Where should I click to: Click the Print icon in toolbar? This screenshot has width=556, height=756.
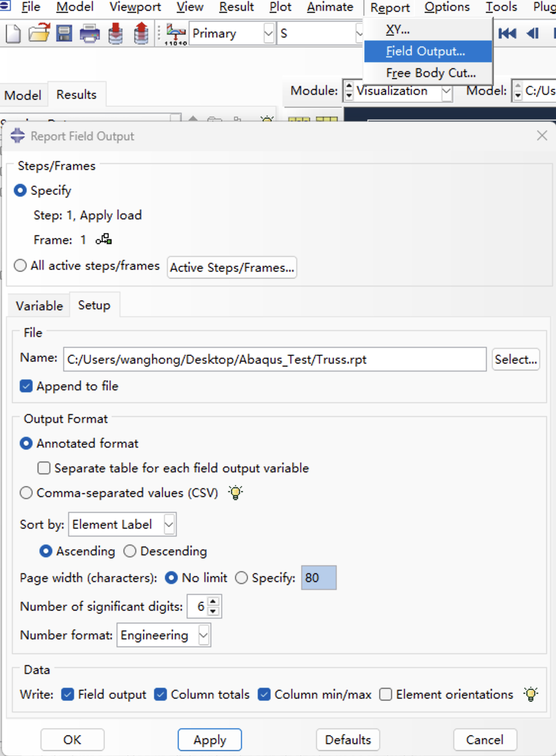click(89, 34)
